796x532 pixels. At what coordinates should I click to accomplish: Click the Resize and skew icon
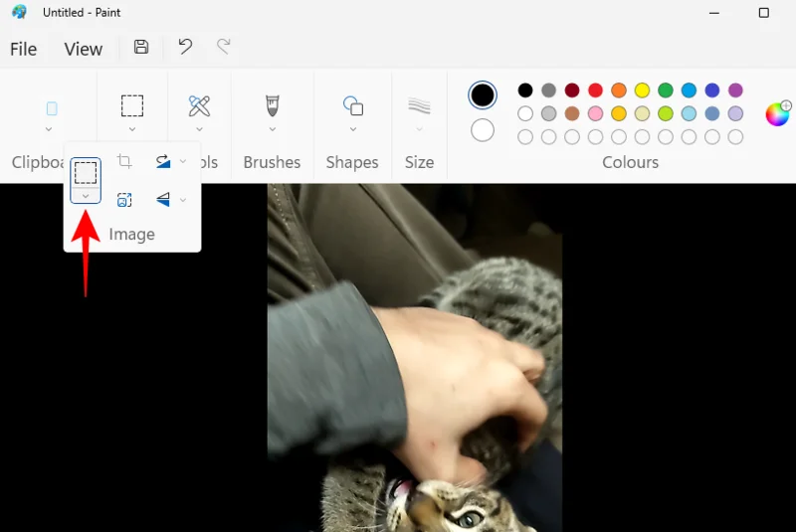124,200
